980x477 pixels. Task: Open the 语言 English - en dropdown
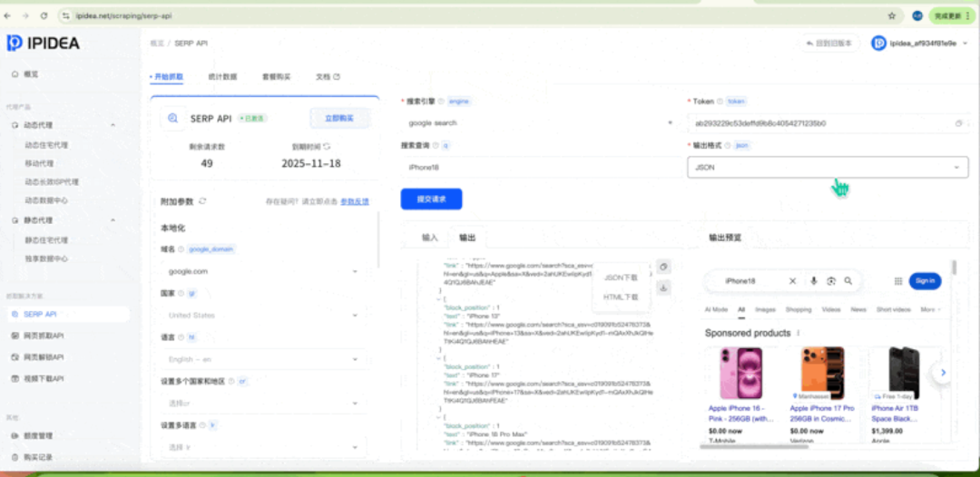264,360
